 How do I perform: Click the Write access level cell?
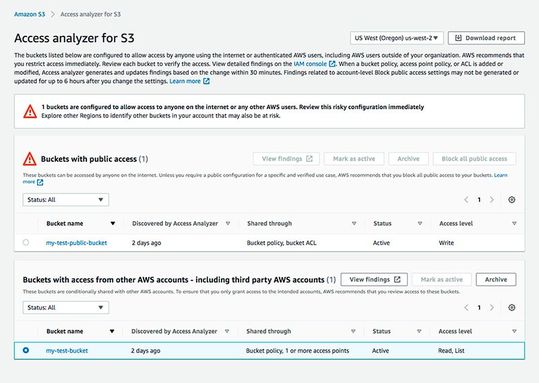tap(446, 243)
